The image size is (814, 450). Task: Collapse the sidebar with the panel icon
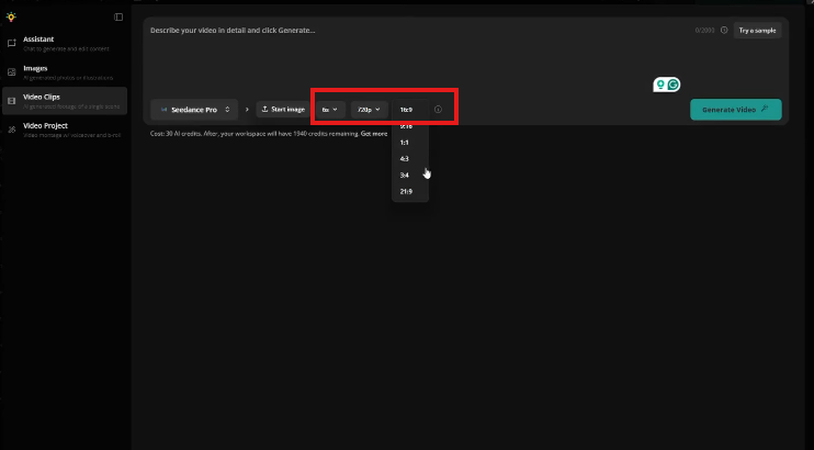click(118, 17)
